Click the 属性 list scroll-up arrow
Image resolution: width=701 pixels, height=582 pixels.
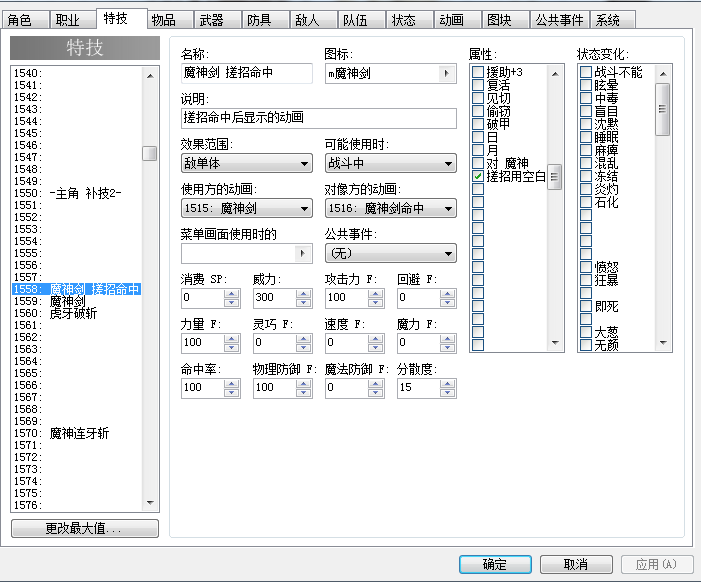pos(555,74)
